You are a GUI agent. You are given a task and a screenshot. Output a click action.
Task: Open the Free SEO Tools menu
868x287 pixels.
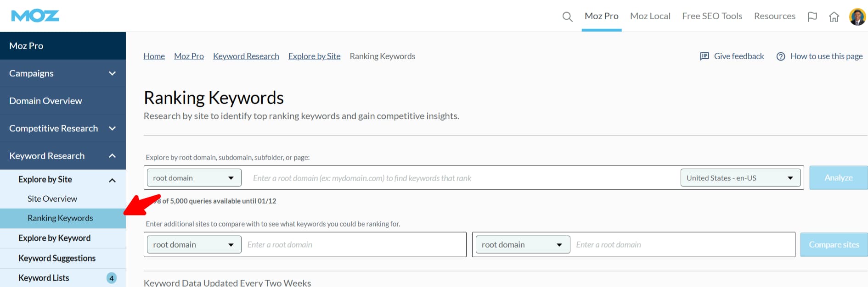click(x=712, y=16)
